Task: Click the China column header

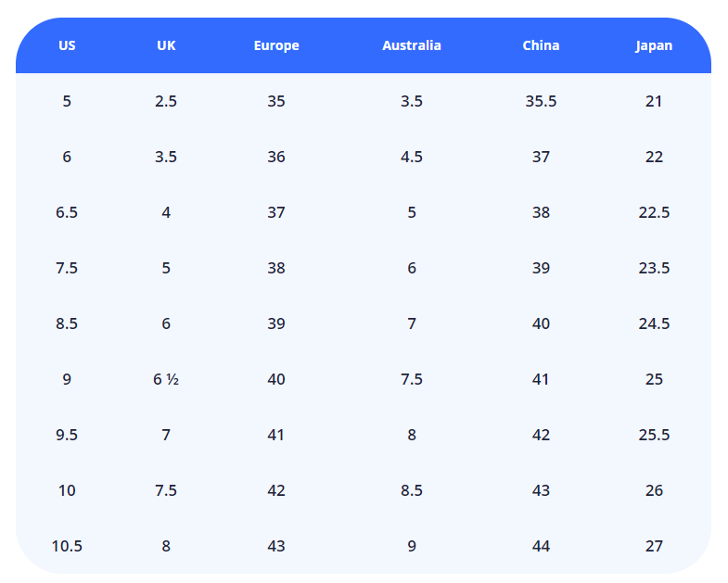Action: click(x=541, y=45)
